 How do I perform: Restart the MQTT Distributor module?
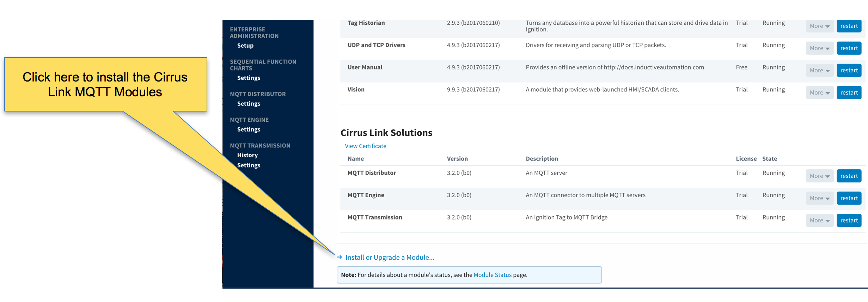849,176
